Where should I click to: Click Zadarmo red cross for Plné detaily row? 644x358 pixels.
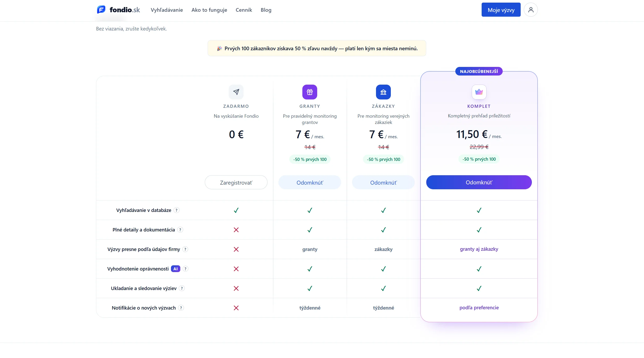(x=236, y=230)
